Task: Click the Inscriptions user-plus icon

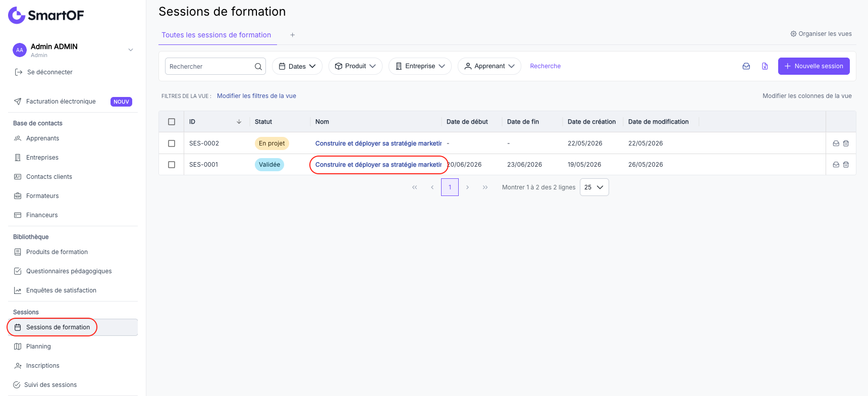Action: [x=18, y=366]
